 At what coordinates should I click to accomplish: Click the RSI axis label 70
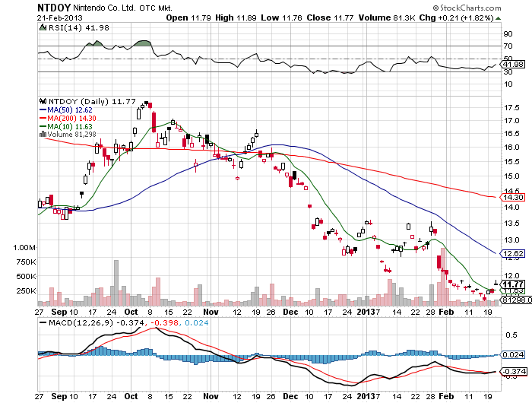pyautogui.click(x=508, y=46)
